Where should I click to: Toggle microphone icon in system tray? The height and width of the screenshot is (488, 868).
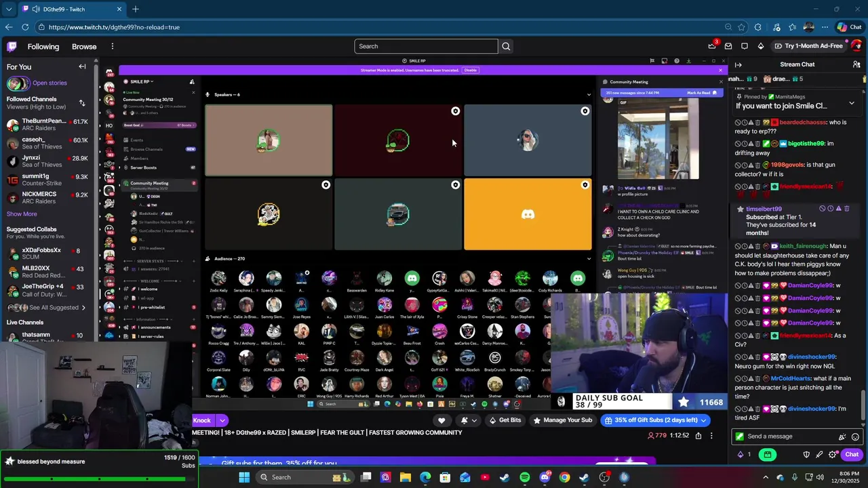(x=794, y=477)
